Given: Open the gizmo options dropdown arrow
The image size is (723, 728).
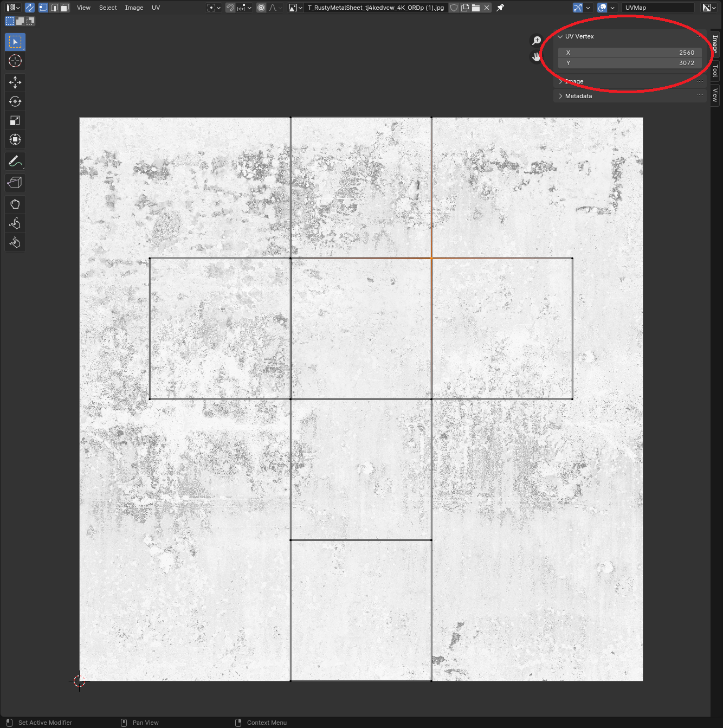Looking at the screenshot, I should [x=588, y=8].
